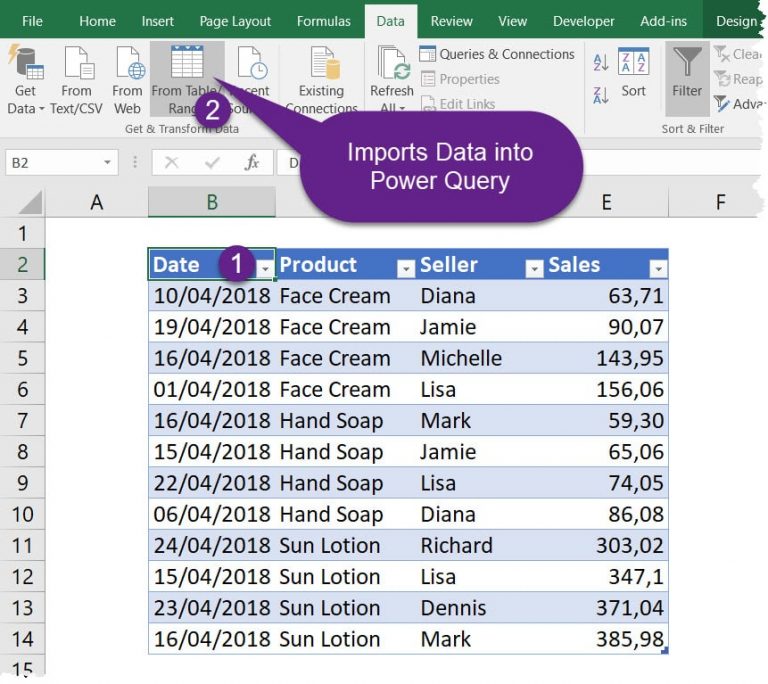Open the Date column filter dropdown
768x684 pixels.
265,269
